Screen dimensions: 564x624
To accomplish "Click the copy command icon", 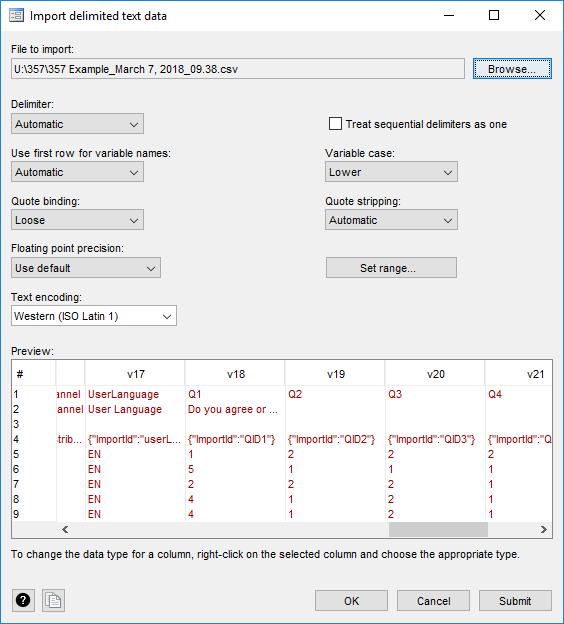I will [53, 600].
